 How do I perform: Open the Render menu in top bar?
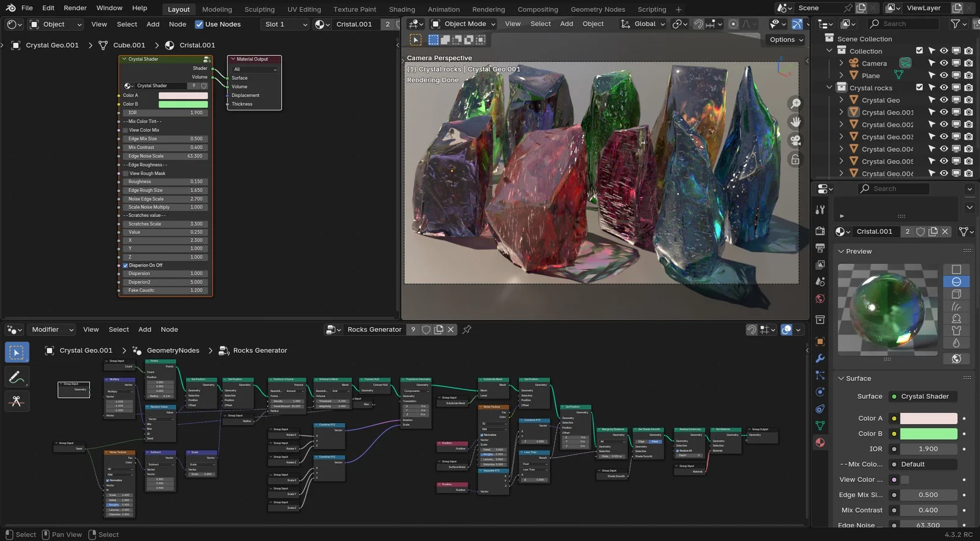(x=75, y=8)
